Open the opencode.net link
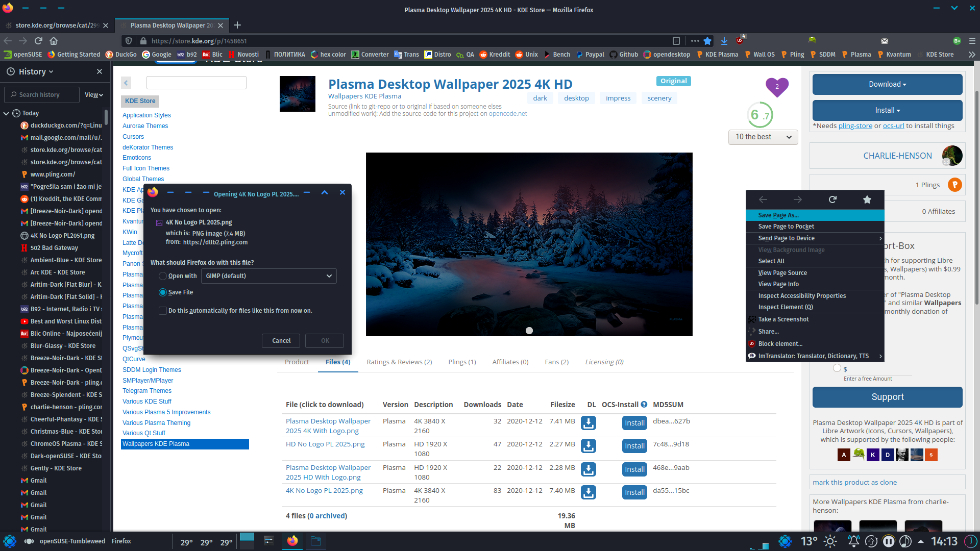 pyautogui.click(x=507, y=114)
